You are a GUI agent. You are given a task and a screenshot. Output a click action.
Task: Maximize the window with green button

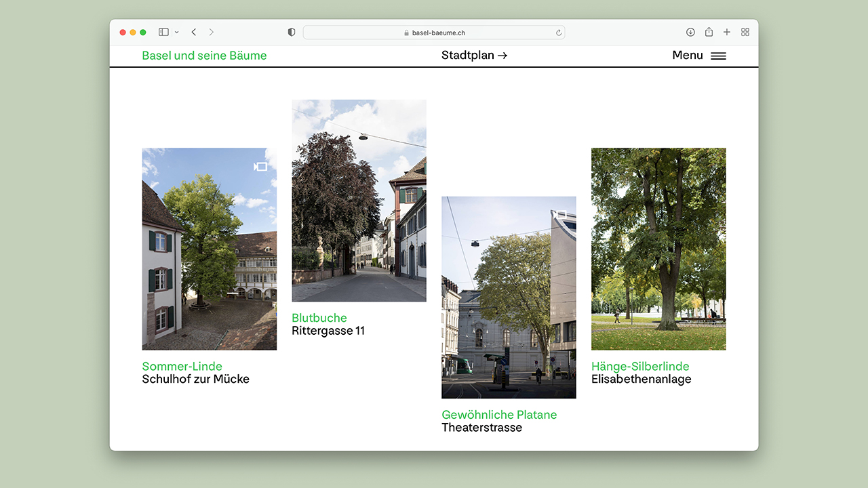pos(143,32)
